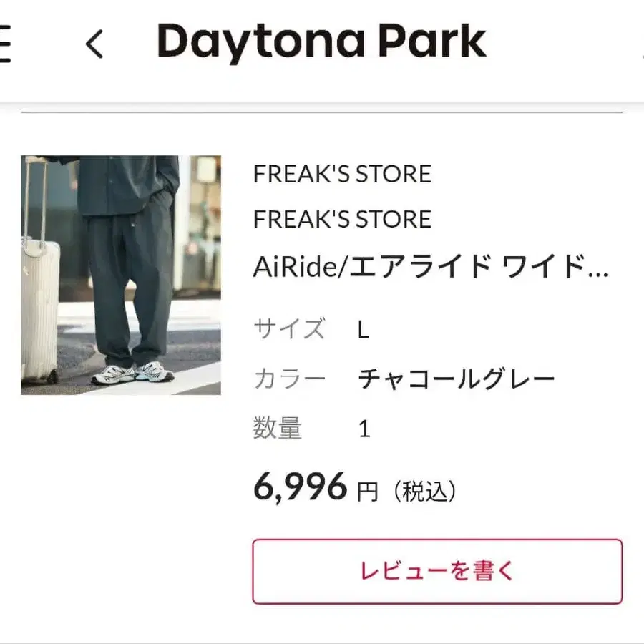This screenshot has width=644, height=644.
Task: Open the AiRide/エアライド product title
Action: (x=431, y=267)
